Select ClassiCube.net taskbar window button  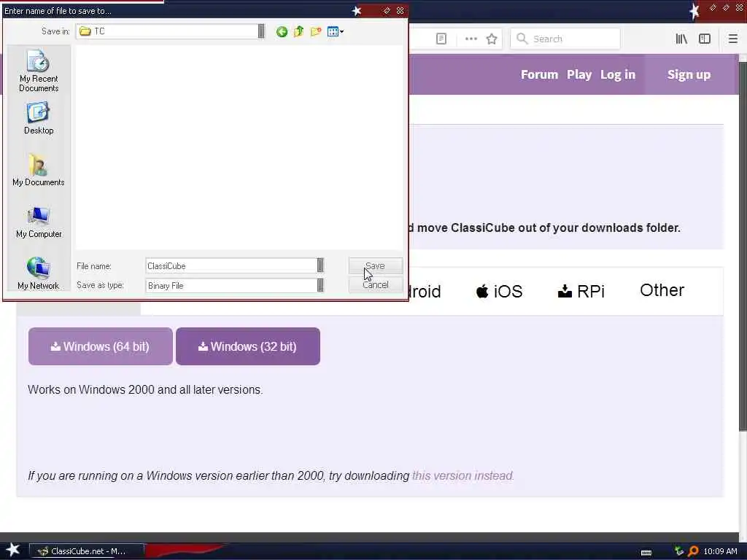[x=87, y=551]
